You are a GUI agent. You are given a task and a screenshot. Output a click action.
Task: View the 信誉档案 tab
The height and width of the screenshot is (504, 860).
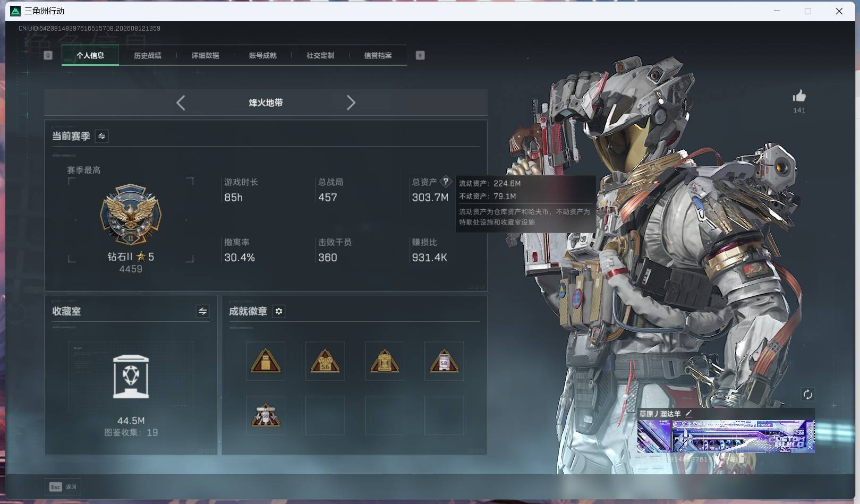click(x=378, y=55)
